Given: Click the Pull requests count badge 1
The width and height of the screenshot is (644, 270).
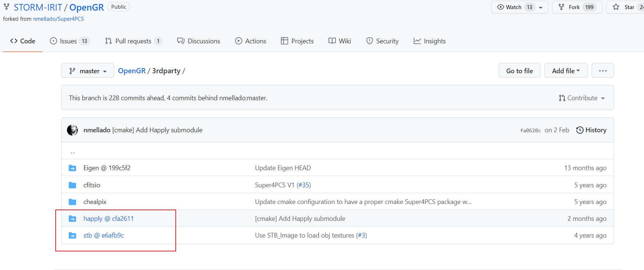Looking at the screenshot, I should tap(158, 41).
